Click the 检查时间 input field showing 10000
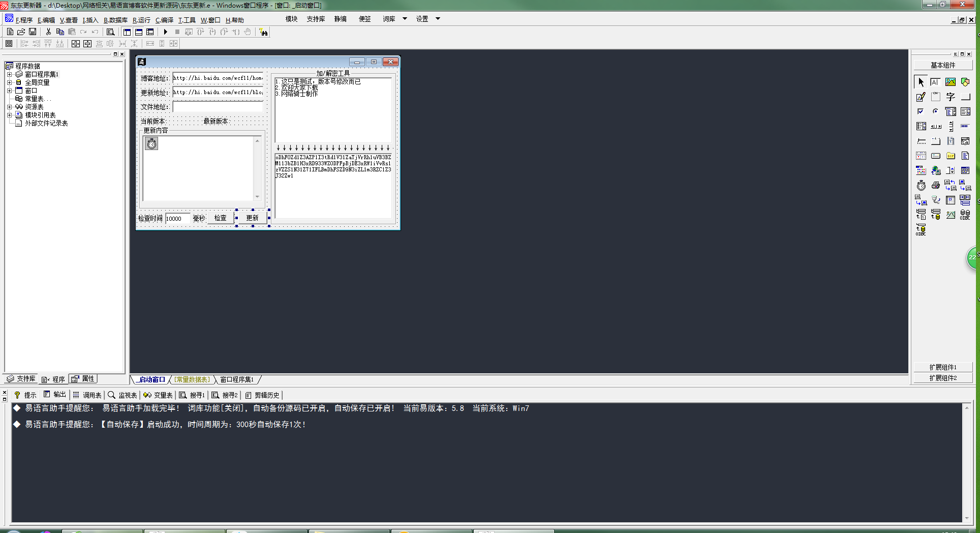Viewport: 980px width, 533px height. click(x=177, y=218)
